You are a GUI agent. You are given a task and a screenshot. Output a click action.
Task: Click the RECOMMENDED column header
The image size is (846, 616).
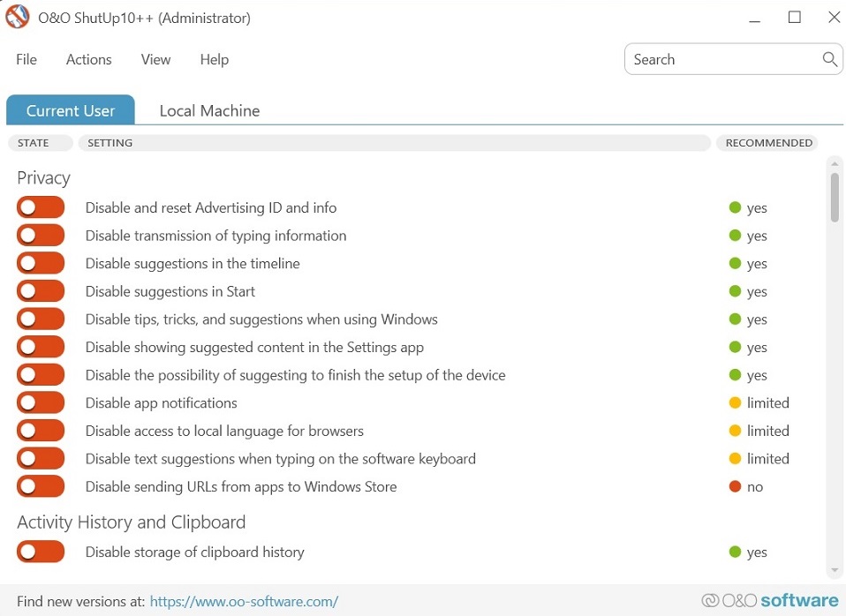767,142
